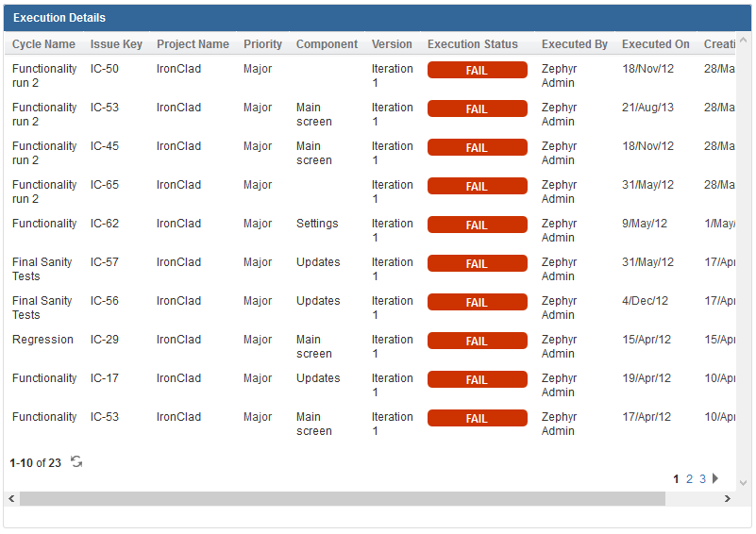This screenshot has width=756, height=534.
Task: Click the horizontal scrollbar left arrow
Action: (x=11, y=499)
